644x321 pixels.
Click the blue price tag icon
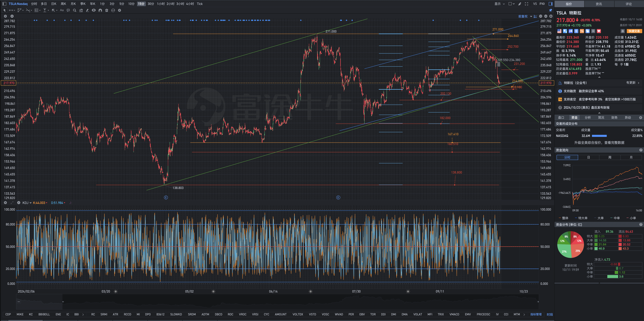587,31
